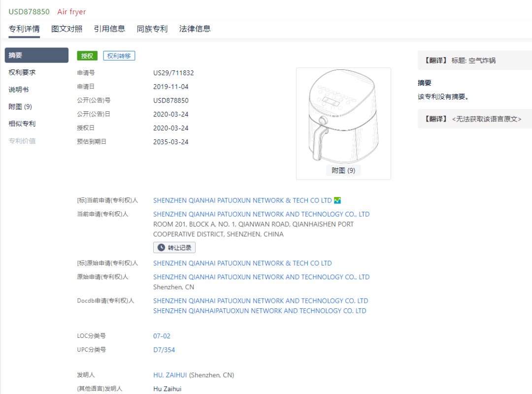The image size is (532, 394).
Task: Open the 法律信息 tab
Action: point(195,29)
